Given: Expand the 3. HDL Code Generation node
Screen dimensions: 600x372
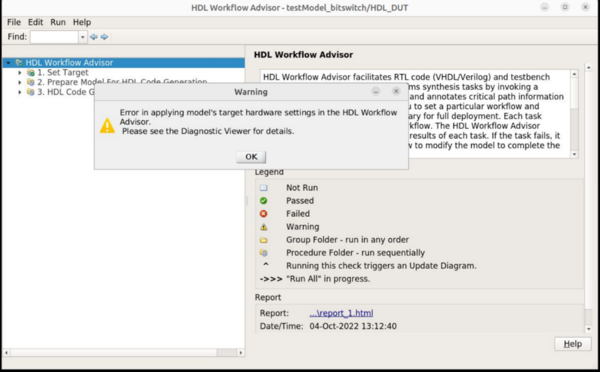Looking at the screenshot, I should click(20, 92).
